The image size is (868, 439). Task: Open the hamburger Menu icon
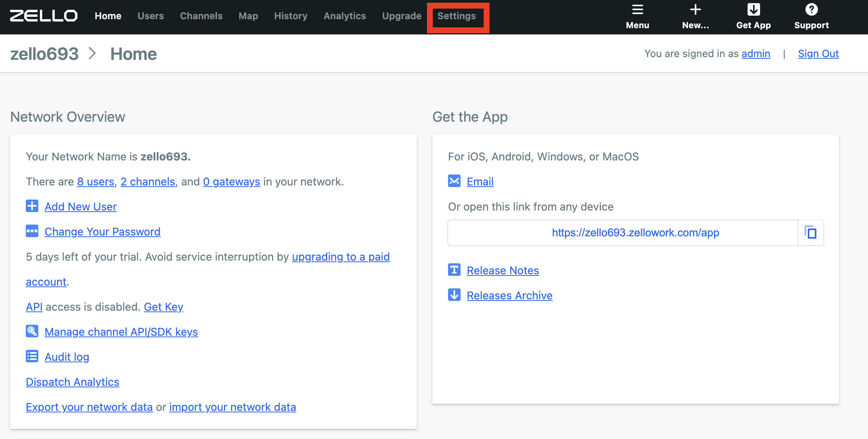click(637, 9)
